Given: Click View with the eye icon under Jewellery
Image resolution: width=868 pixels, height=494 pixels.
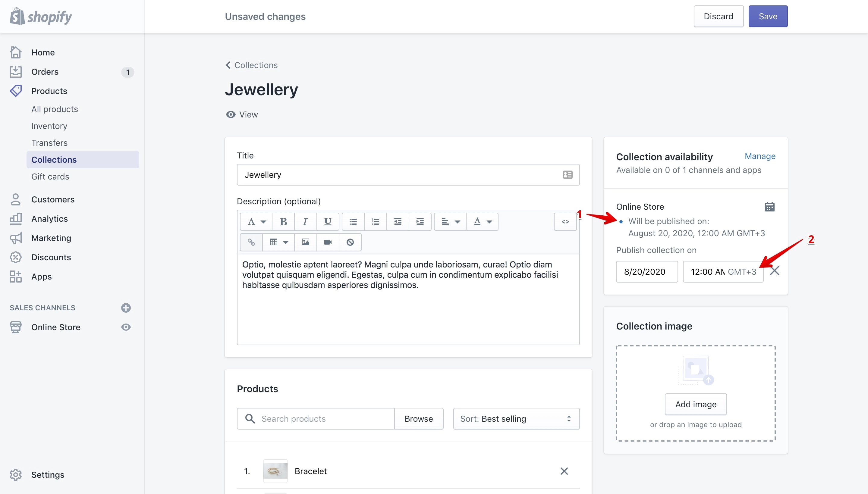Looking at the screenshot, I should pyautogui.click(x=242, y=115).
